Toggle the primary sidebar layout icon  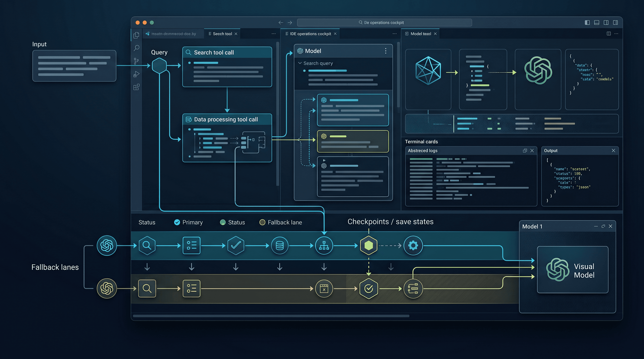(x=587, y=22)
